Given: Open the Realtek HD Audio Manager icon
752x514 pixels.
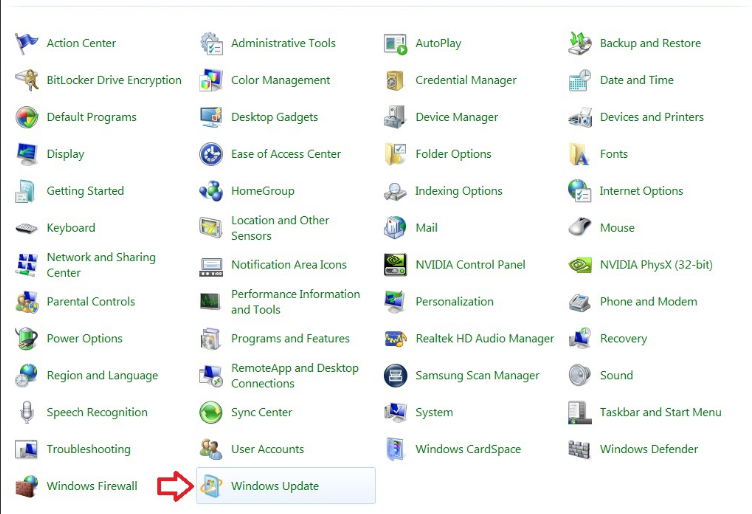Looking at the screenshot, I should [x=396, y=339].
